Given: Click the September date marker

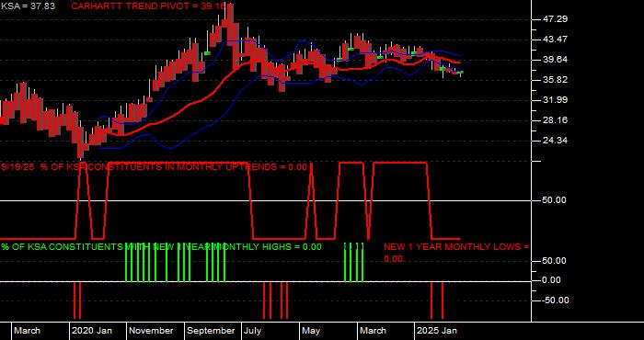Looking at the screenshot, I should pyautogui.click(x=211, y=331).
